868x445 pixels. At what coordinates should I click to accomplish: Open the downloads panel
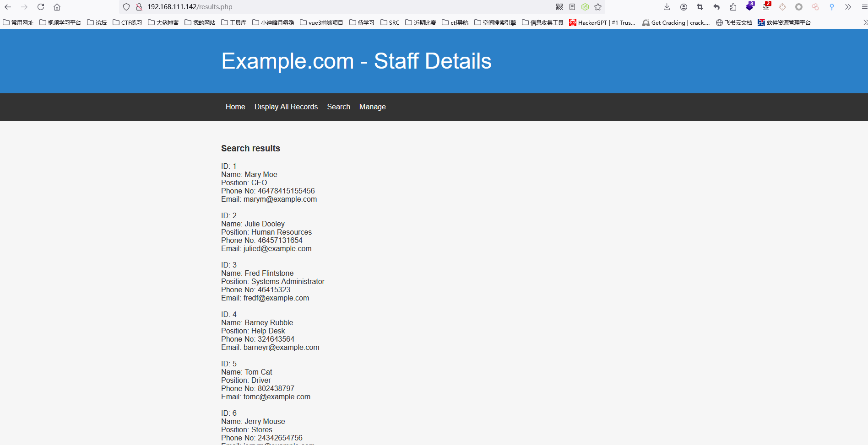667,7
